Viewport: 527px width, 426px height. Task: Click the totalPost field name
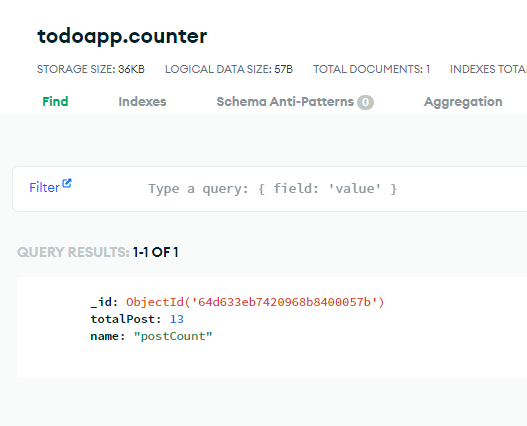(x=123, y=319)
